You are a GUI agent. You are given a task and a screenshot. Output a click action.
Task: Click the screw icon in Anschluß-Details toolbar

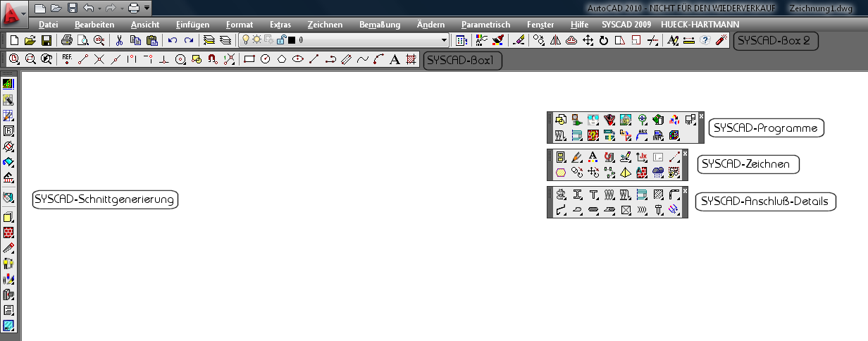click(x=658, y=211)
